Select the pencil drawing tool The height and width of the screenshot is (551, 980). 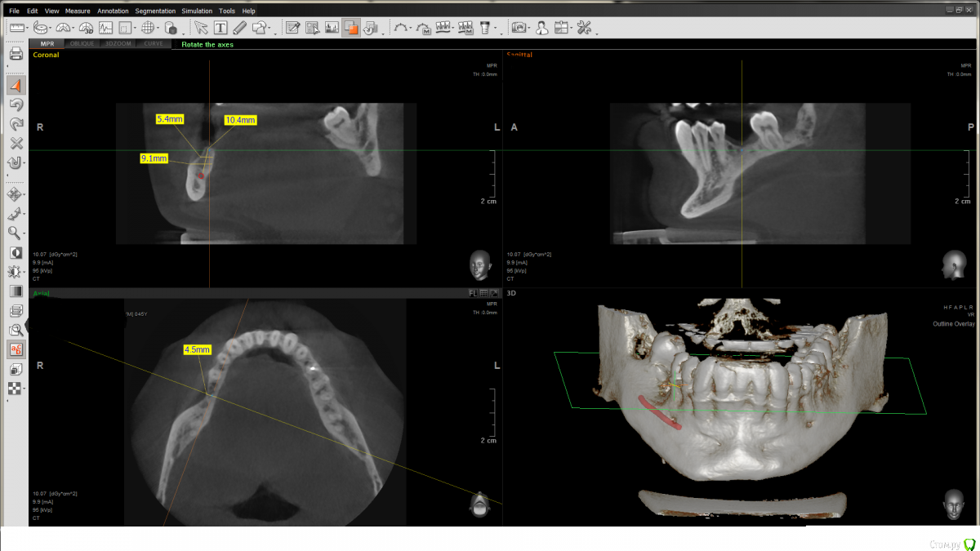[240, 28]
